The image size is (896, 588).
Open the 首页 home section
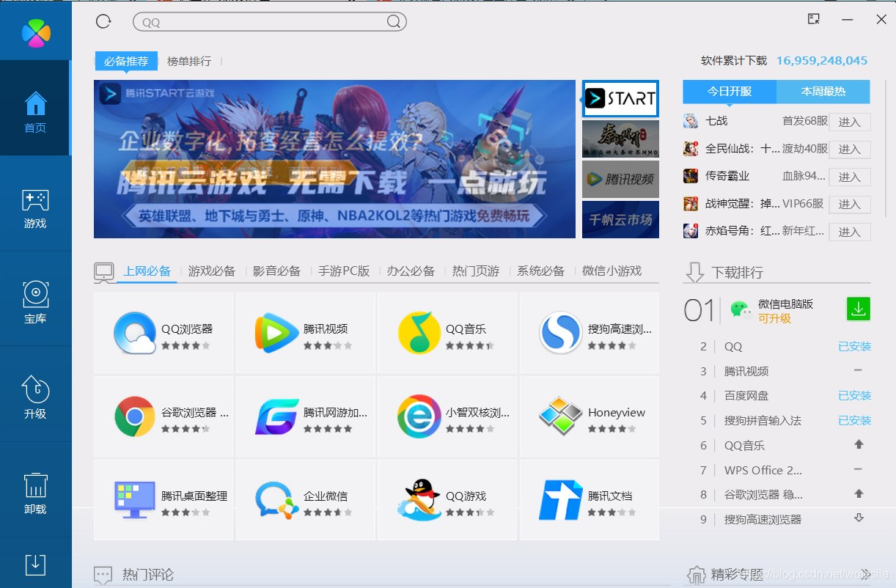pyautogui.click(x=35, y=108)
